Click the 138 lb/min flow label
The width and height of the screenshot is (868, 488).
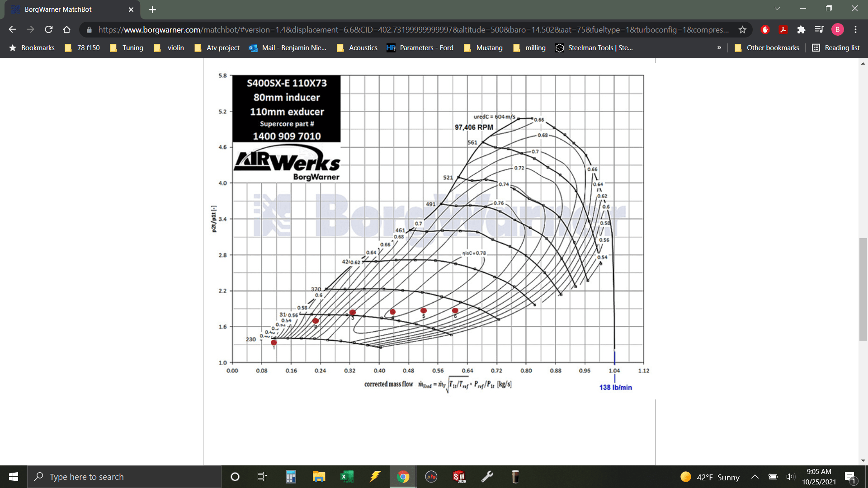[x=615, y=387]
